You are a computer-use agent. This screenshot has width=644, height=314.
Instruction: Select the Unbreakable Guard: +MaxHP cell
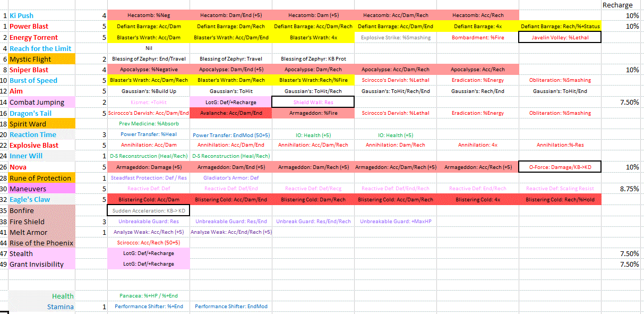pyautogui.click(x=396, y=221)
